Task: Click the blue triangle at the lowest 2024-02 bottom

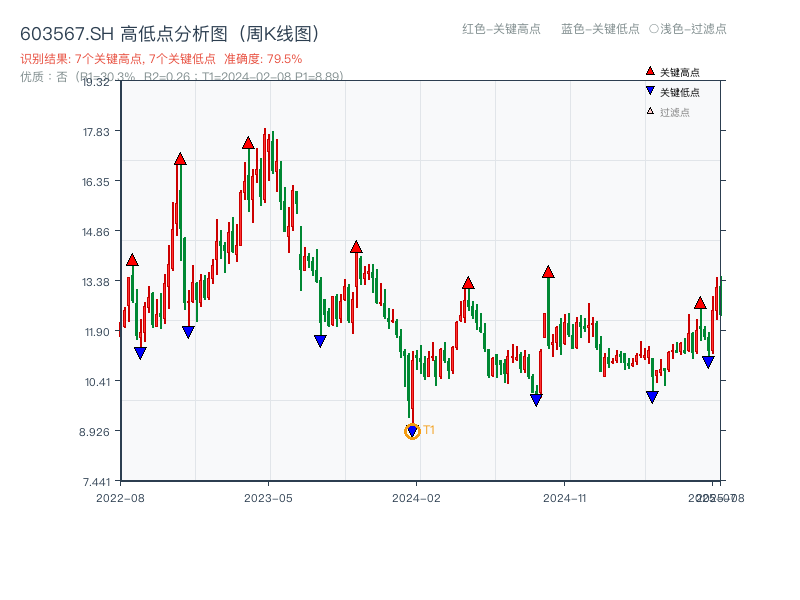Action: click(412, 433)
